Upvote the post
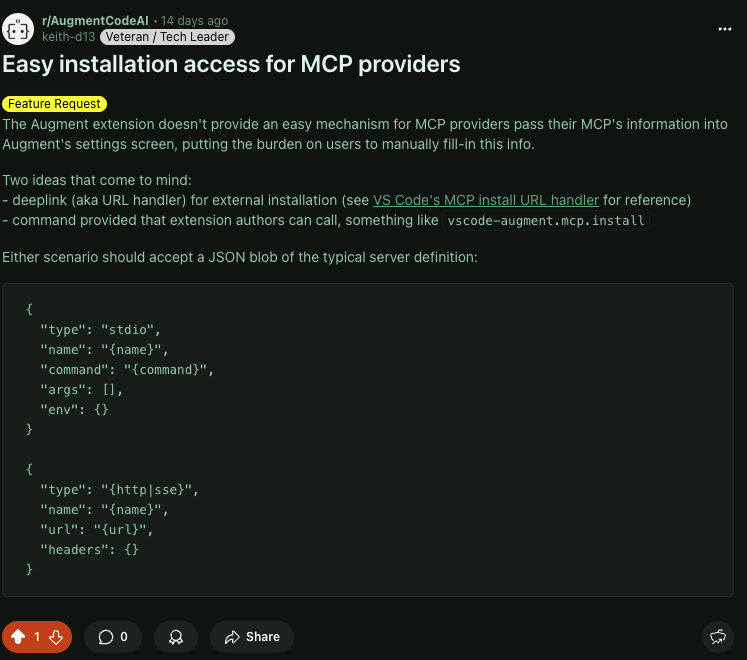 point(18,637)
